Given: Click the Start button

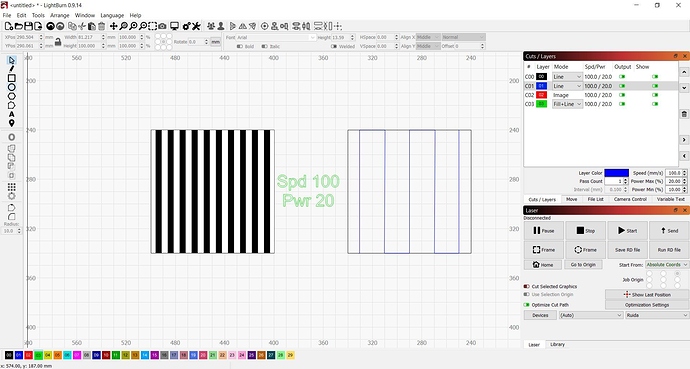Looking at the screenshot, I should 628,230.
